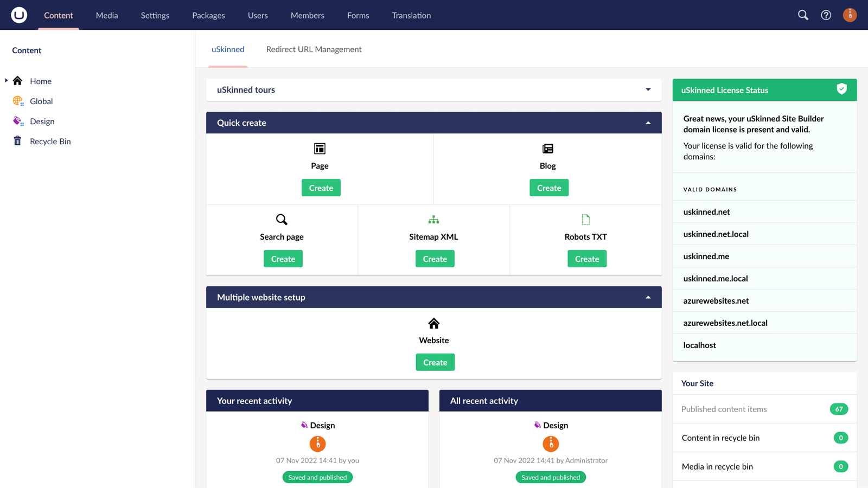Open the Global globe icon node

(18, 101)
